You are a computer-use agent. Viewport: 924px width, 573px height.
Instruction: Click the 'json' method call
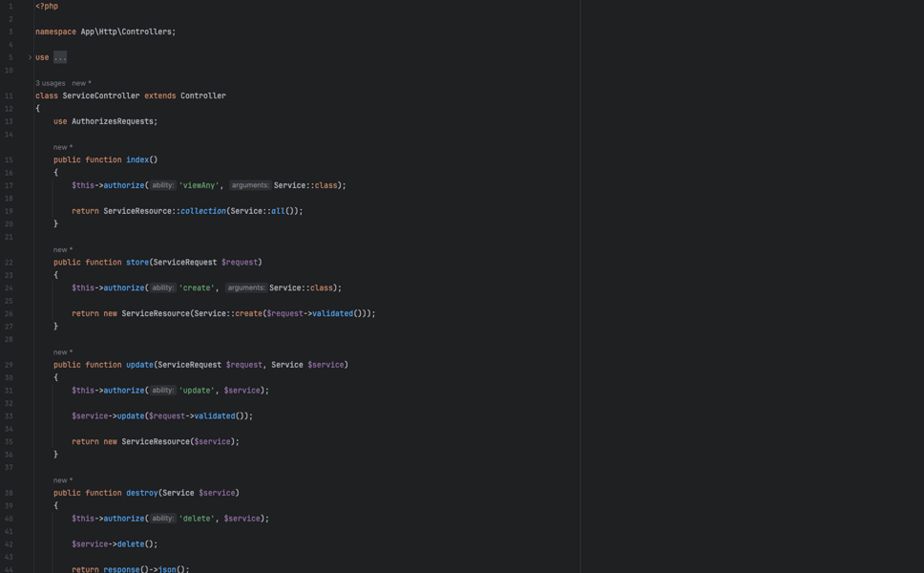pos(167,569)
